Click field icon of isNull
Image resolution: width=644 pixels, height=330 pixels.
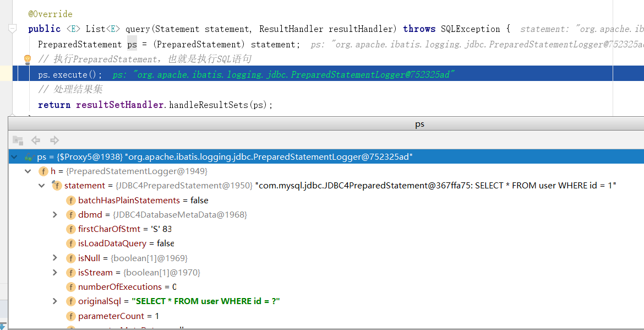click(71, 258)
